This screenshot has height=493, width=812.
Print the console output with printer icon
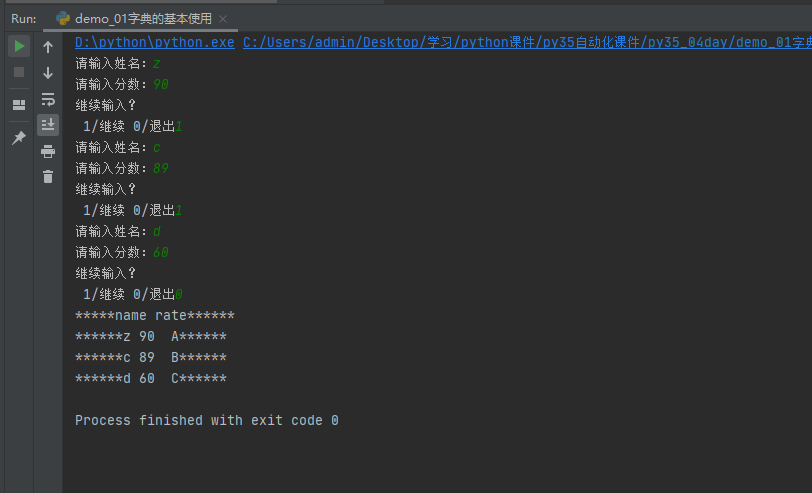48,151
